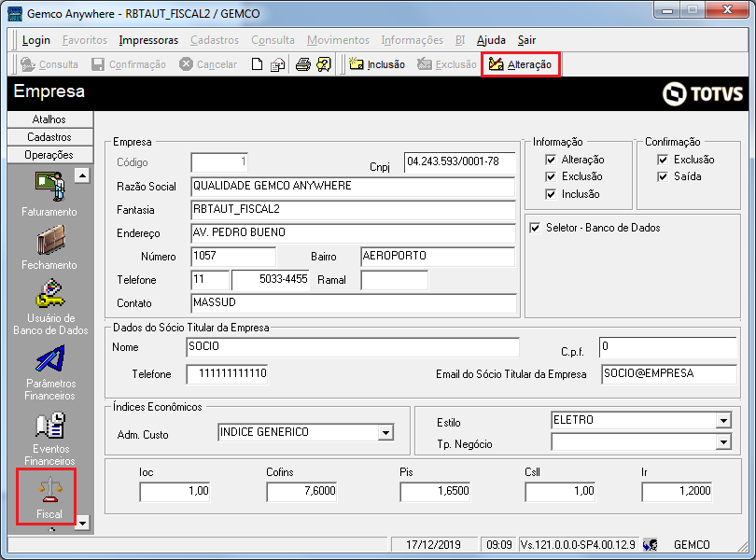Click the status bar date 17/12/2019
This screenshot has width=756, height=560.
[x=433, y=544]
